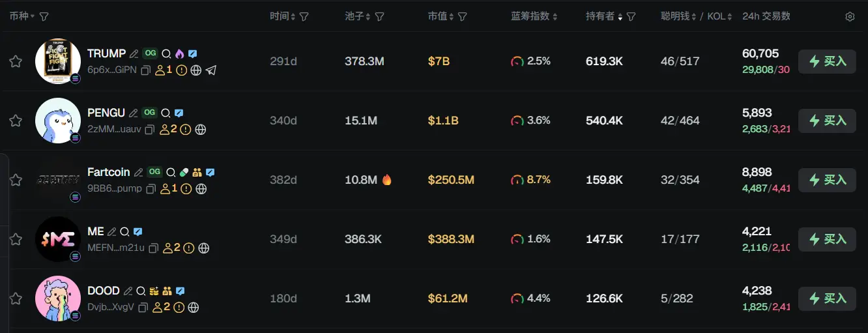The height and width of the screenshot is (333, 868).
Task: Open table column settings gear
Action: coord(850,17)
